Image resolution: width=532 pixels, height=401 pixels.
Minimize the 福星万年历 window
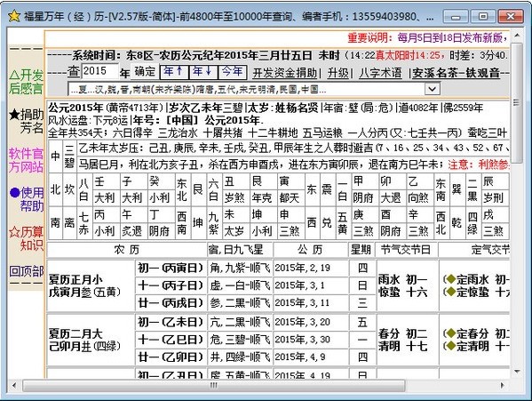pyautogui.click(x=456, y=16)
